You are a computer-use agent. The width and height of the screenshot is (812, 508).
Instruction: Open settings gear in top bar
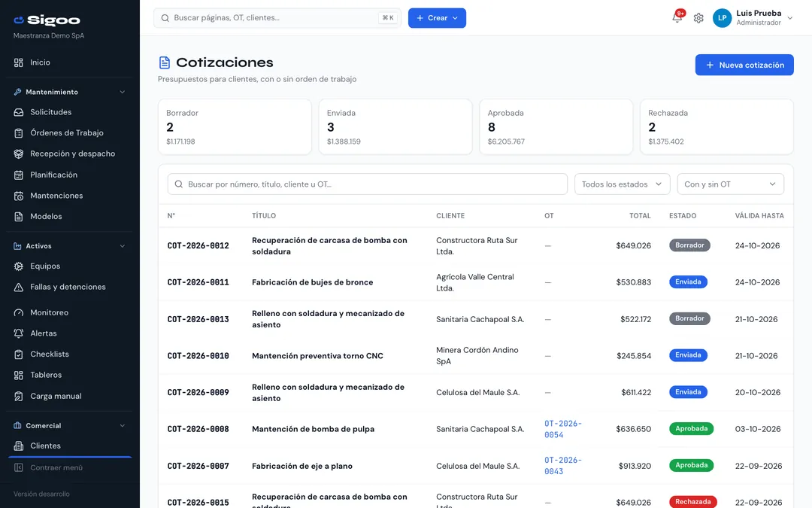(x=698, y=18)
